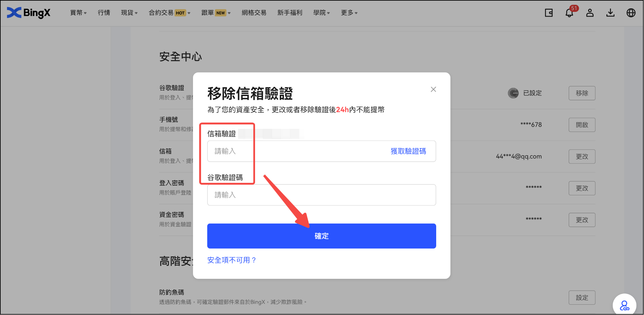Click the BingX logo
Image resolution: width=644 pixels, height=315 pixels.
click(x=29, y=13)
